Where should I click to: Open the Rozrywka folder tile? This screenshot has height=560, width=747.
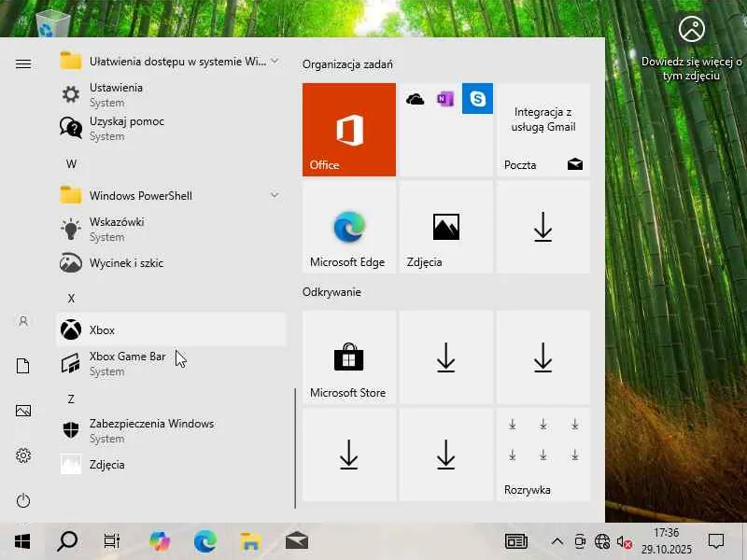coord(543,455)
